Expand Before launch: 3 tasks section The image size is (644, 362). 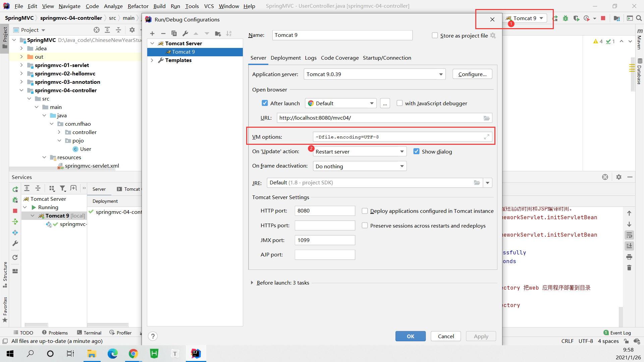click(x=252, y=283)
